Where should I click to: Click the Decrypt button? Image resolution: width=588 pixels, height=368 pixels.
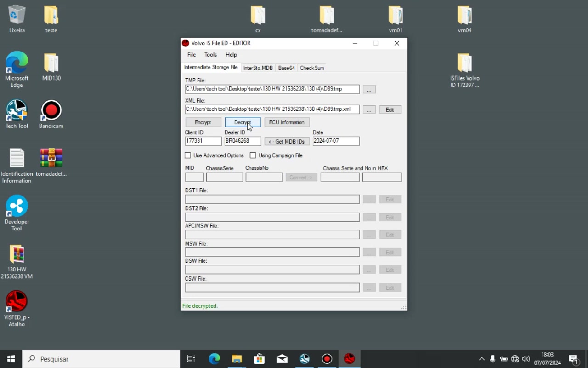(x=243, y=122)
